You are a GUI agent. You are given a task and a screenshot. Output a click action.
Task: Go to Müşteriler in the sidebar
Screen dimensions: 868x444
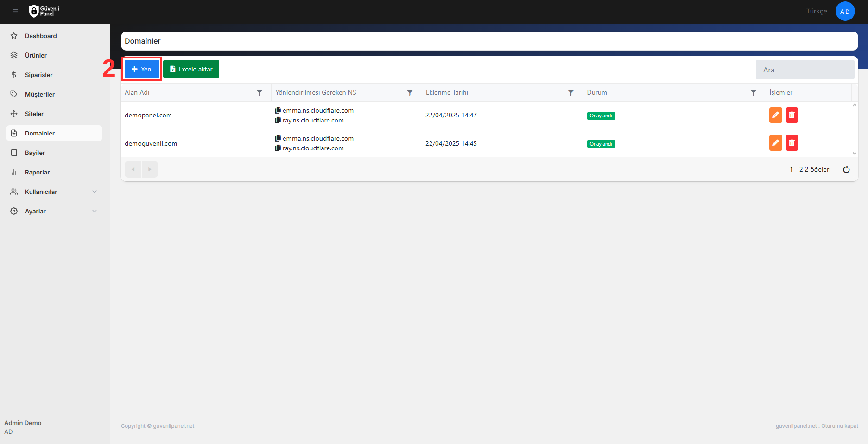click(x=40, y=94)
